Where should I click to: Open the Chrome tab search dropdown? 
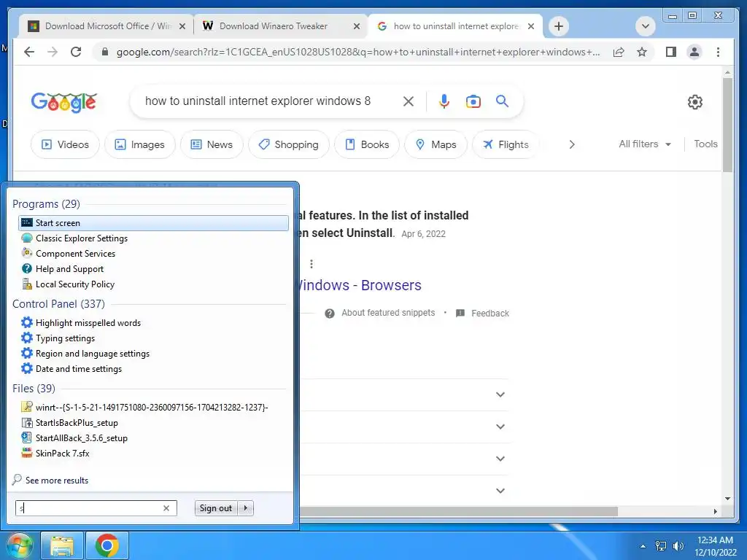646,26
